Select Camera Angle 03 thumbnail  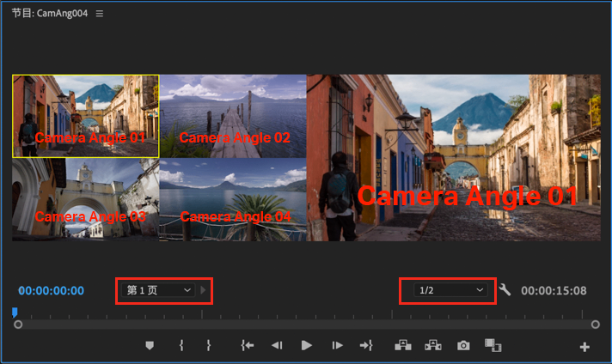tap(85, 199)
